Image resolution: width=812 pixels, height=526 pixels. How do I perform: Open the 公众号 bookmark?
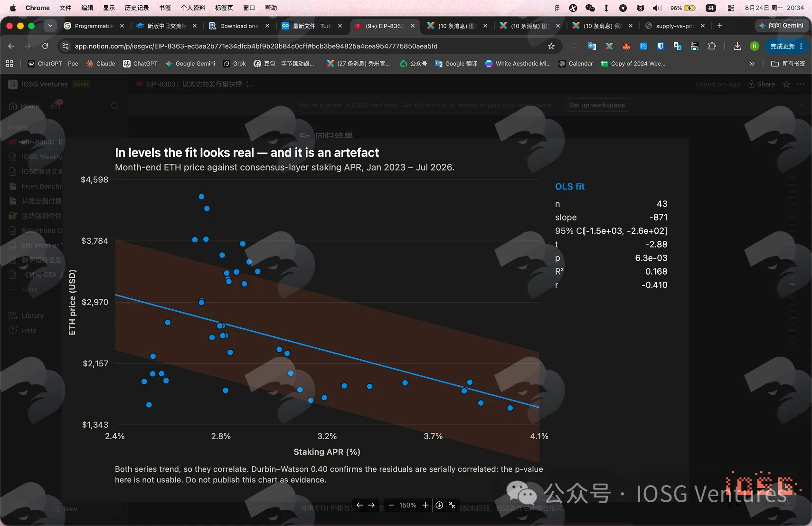(x=413, y=64)
